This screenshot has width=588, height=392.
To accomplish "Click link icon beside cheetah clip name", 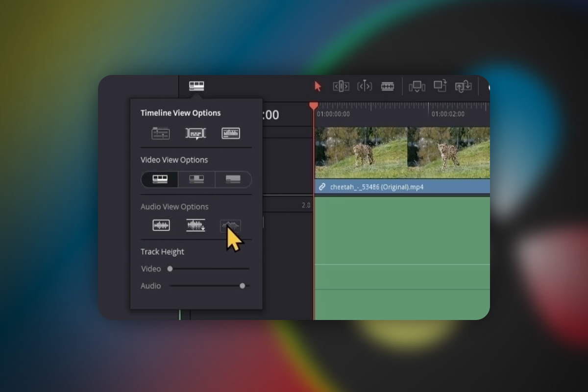I will [322, 187].
